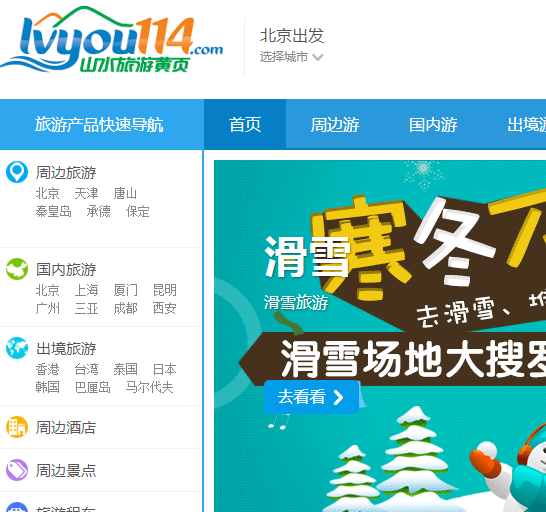The height and width of the screenshot is (512, 546).
Task: Select 北京 under 国内旅游
Action: point(47,290)
